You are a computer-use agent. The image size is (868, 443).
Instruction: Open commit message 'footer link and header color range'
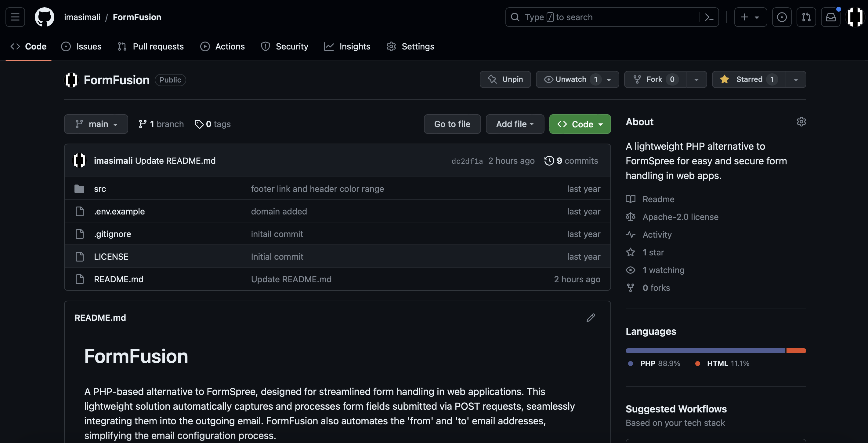point(317,189)
